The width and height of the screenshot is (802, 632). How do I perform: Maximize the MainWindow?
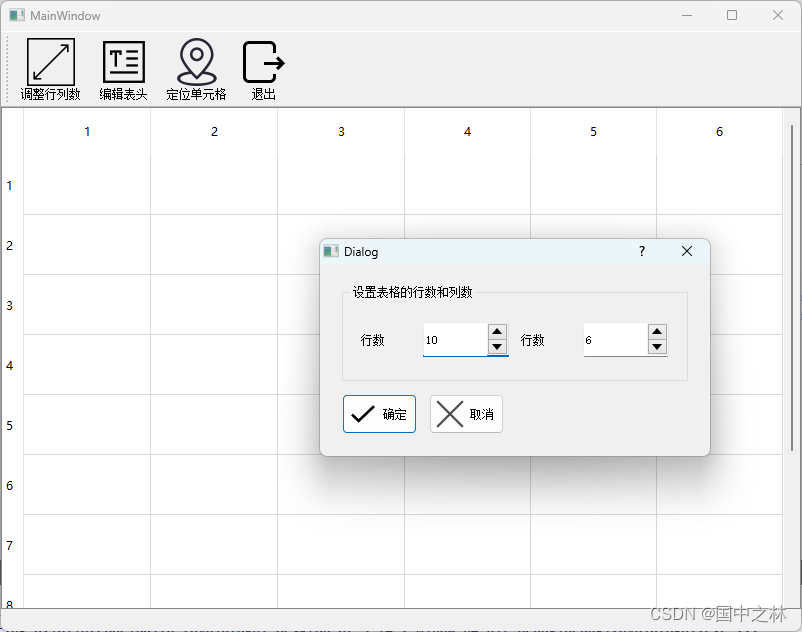pos(732,15)
